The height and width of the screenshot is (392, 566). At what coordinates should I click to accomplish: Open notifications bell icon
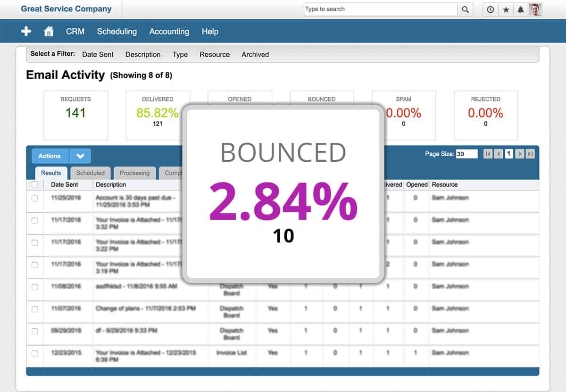(521, 9)
